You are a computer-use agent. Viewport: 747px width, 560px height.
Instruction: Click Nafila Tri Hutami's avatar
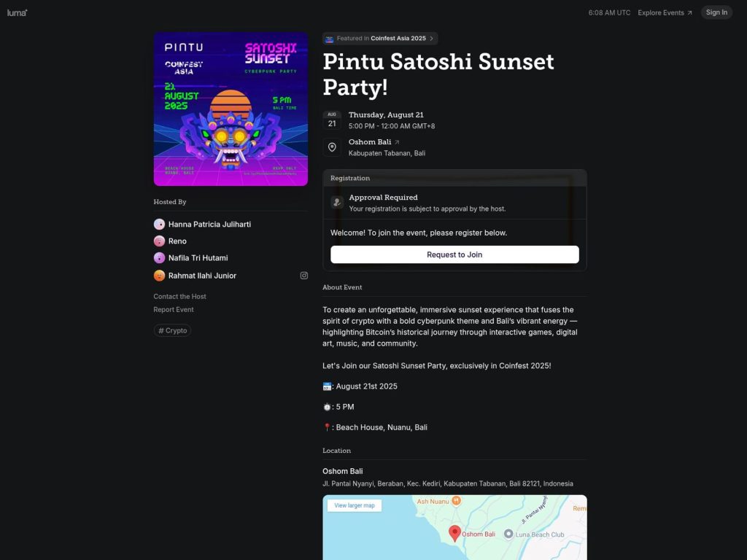pyautogui.click(x=159, y=257)
